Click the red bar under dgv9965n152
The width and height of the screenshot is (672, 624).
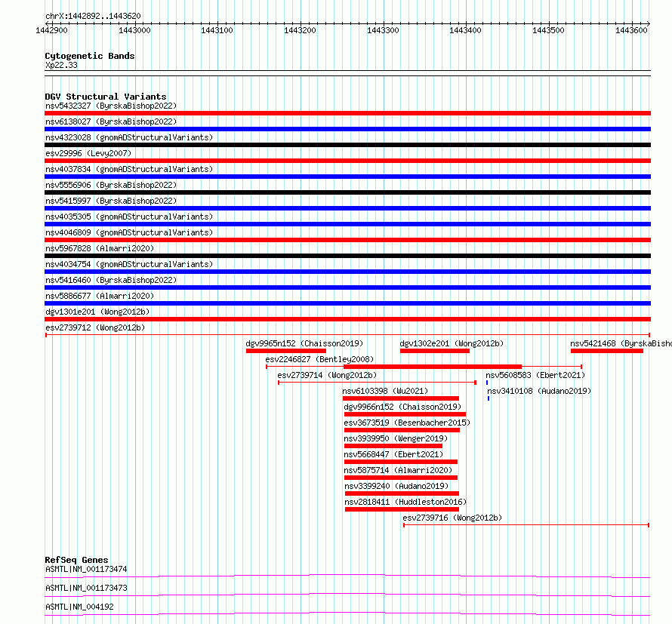tap(286, 351)
